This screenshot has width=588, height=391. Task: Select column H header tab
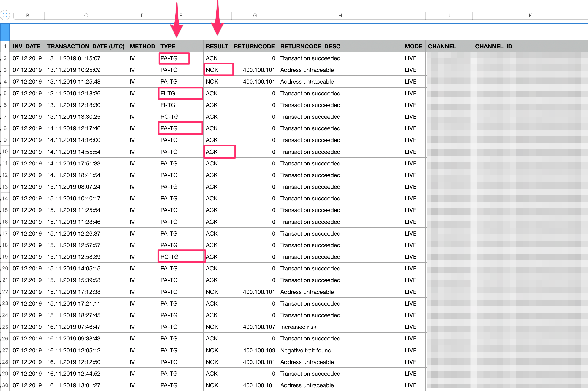[340, 15]
